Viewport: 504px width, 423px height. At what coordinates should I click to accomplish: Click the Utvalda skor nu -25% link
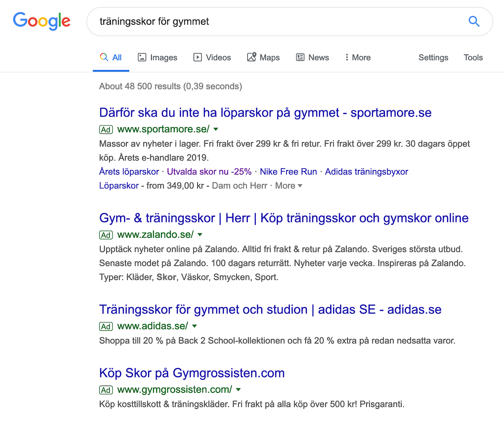[x=209, y=171]
